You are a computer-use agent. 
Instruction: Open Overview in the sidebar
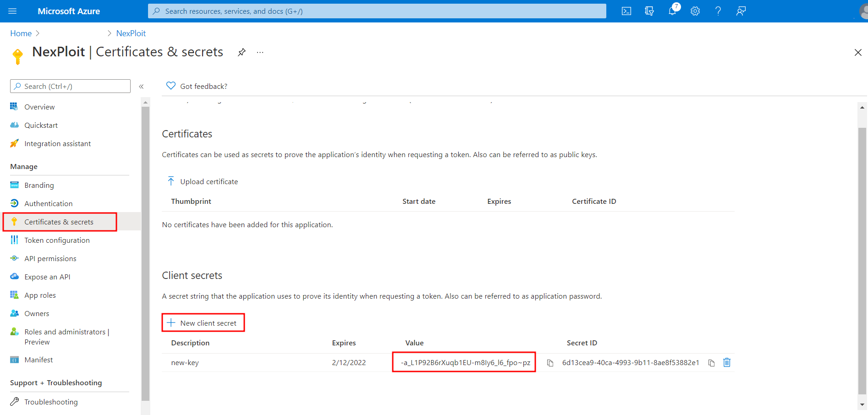39,107
